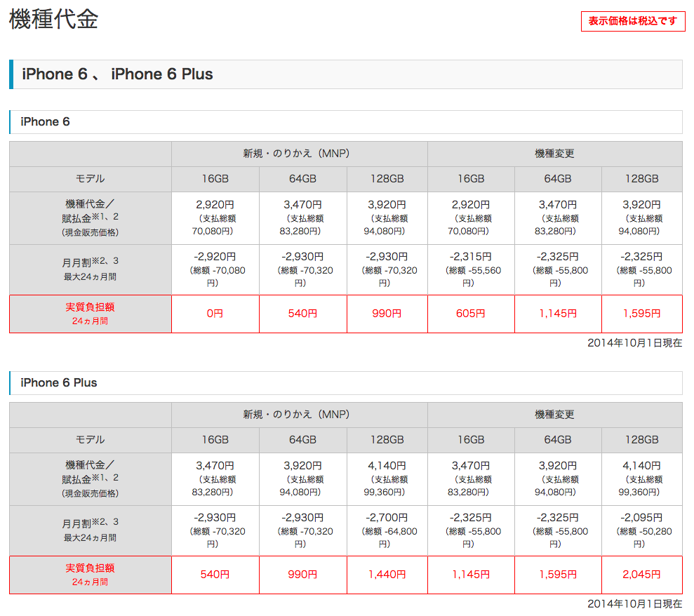
Task: Click the 月月割 row label in iPhone 6 Plus table
Action: click(x=90, y=530)
